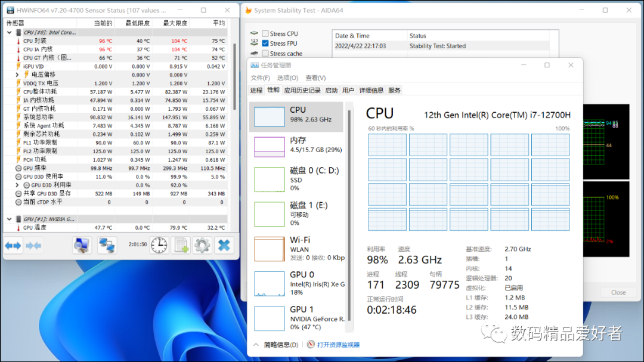Click the AIDA64 flame icon in title bar
Screen dimensions: 644x362
pyautogui.click(x=249, y=10)
